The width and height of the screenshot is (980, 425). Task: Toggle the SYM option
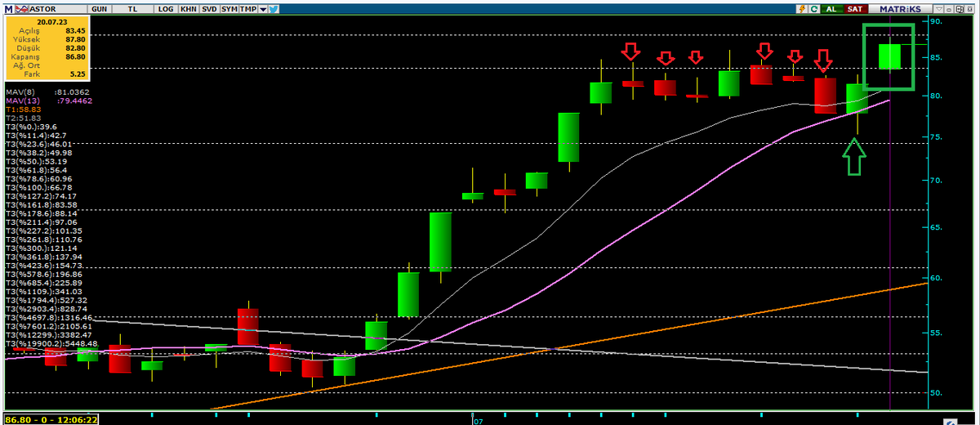click(x=229, y=8)
